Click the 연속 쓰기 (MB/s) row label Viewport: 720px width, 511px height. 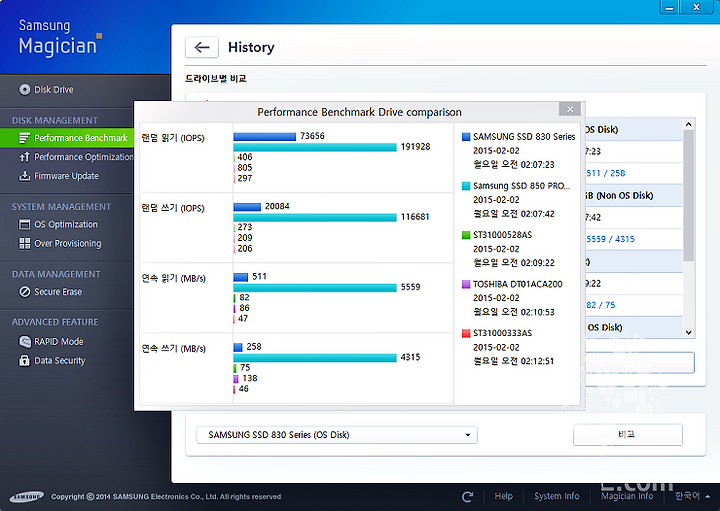[174, 348]
